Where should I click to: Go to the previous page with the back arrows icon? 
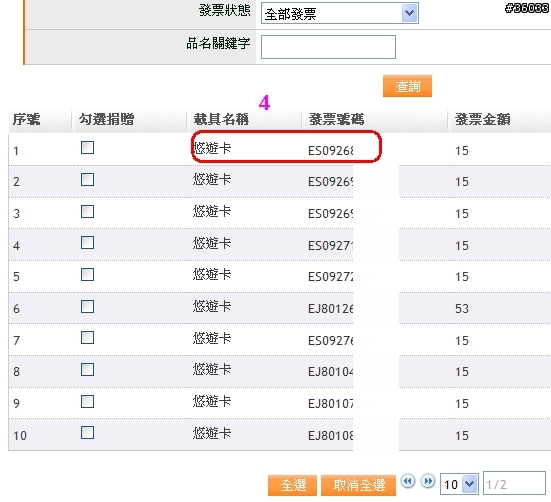[x=408, y=481]
